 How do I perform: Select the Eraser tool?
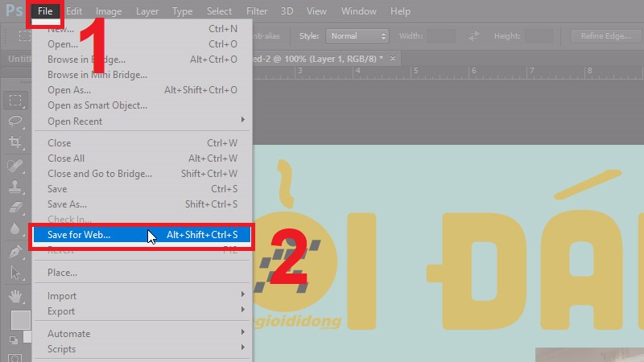tap(15, 208)
